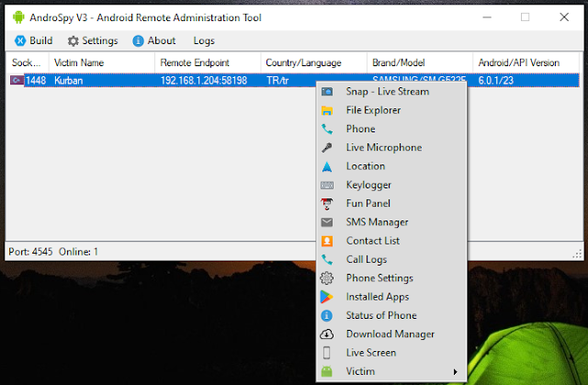Click the folder icon beside File Explorer
The width and height of the screenshot is (588, 385).
(327, 110)
